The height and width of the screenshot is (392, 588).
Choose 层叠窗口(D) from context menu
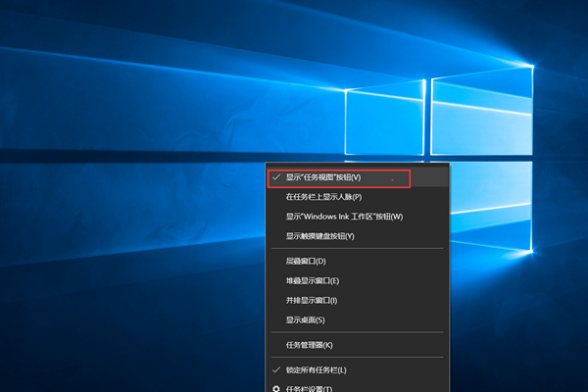(x=358, y=261)
